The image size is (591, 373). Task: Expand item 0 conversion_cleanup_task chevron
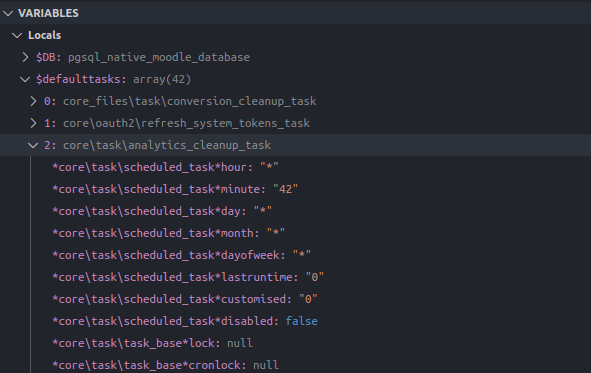pos(33,101)
